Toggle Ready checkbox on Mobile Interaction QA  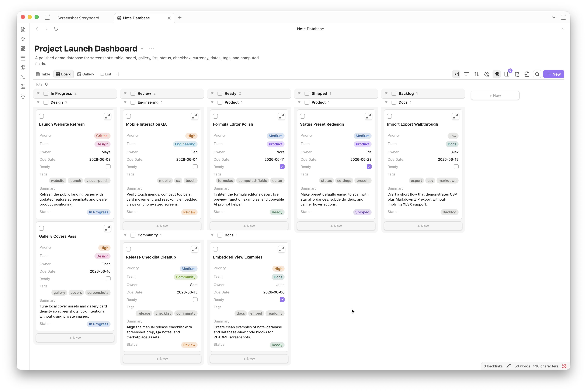coord(195,167)
